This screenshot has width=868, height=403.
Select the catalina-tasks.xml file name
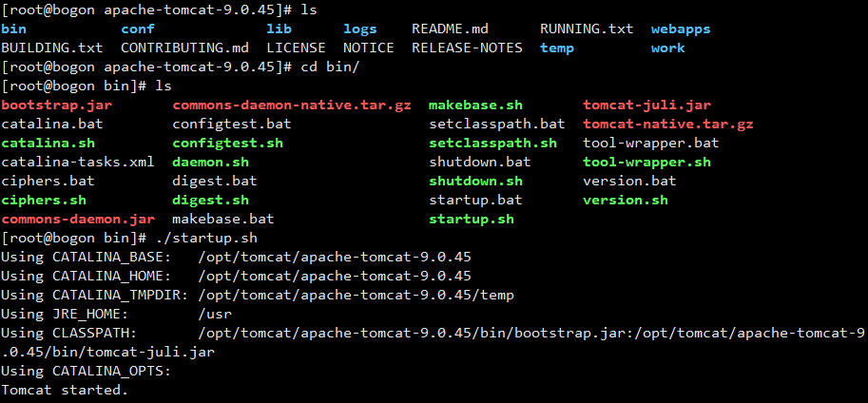(x=78, y=163)
